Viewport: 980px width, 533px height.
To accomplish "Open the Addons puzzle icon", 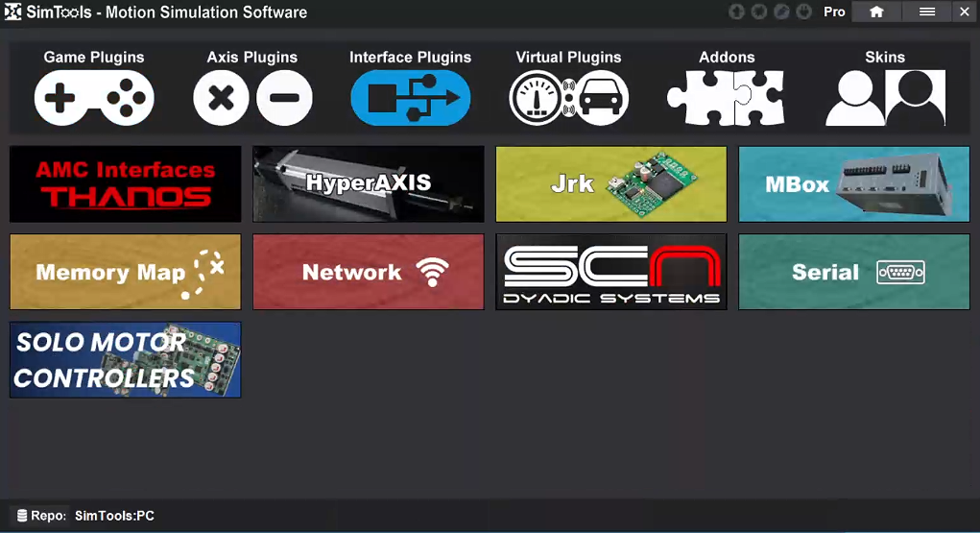I will (x=727, y=98).
